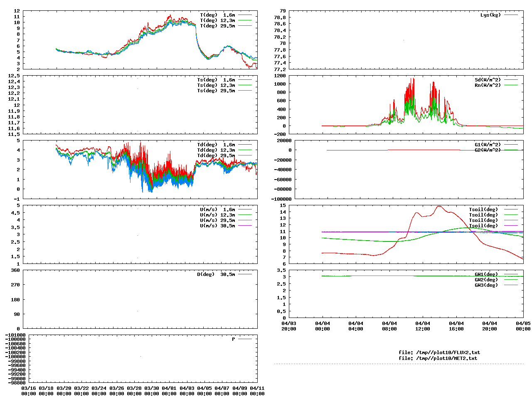Image resolution: width=532 pixels, height=399 pixels.
Task: Click the 'Ts(deg) 1.6m' legend text
Action: 216,80
